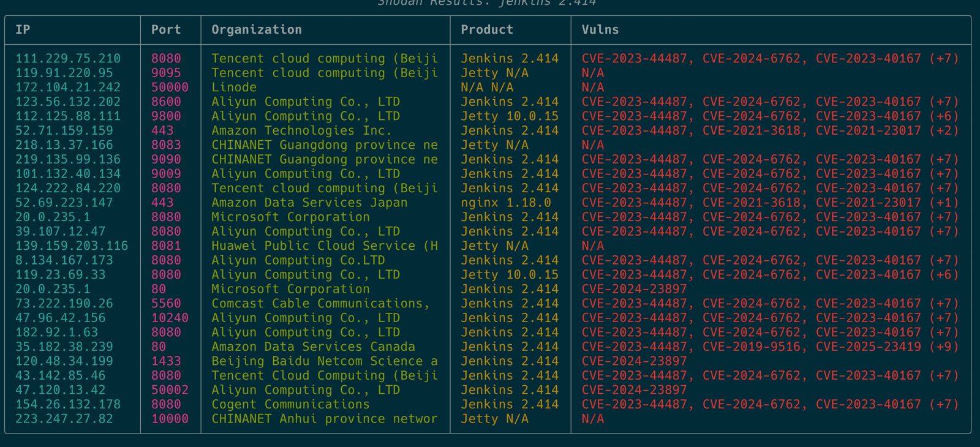Viewport: 980px width, 447px height.
Task: Click port value 10000
Action: [x=170, y=418]
